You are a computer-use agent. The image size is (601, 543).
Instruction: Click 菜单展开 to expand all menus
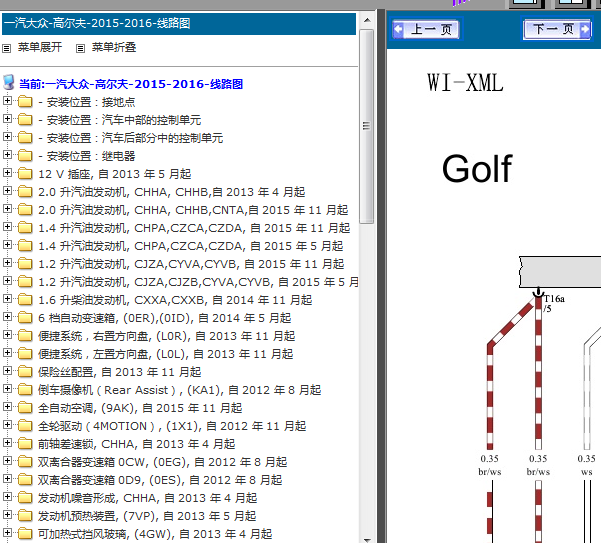click(x=40, y=47)
